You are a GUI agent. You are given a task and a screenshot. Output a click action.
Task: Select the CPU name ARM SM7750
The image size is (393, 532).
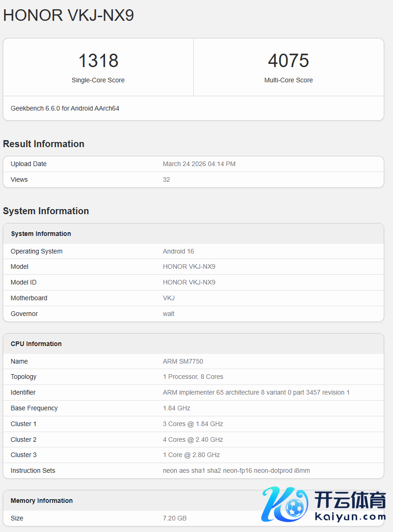183,361
